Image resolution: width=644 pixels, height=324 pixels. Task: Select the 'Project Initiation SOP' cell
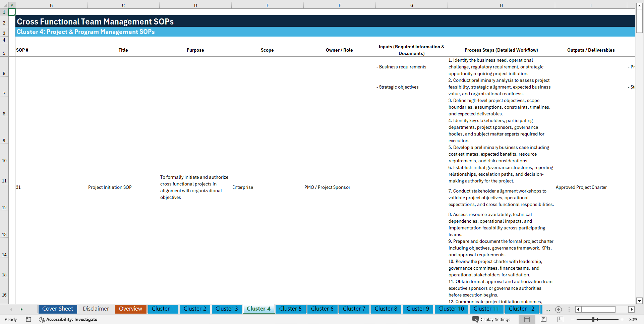click(110, 187)
